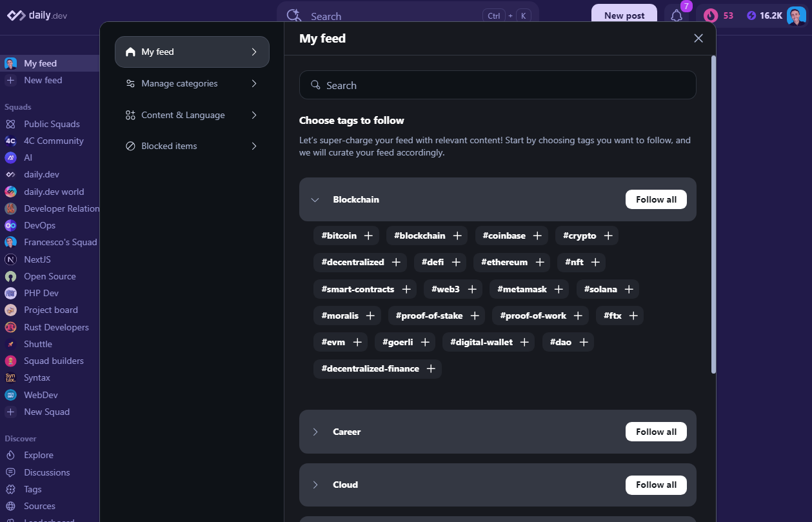Follow the #digital-wallet tag
This screenshot has width=812, height=522.
point(489,342)
